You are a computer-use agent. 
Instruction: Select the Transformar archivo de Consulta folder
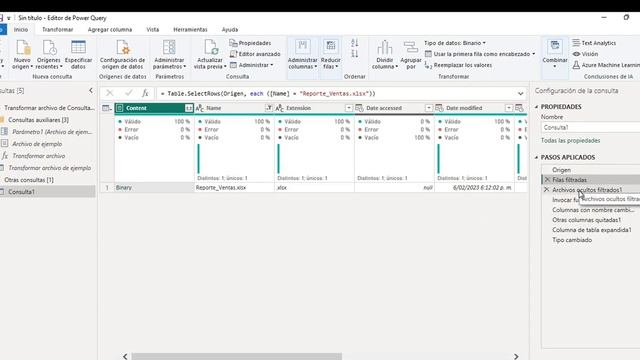point(48,108)
